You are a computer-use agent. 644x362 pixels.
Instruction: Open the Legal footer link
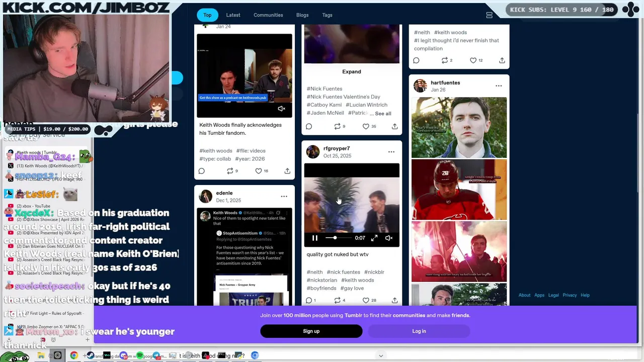click(x=553, y=295)
